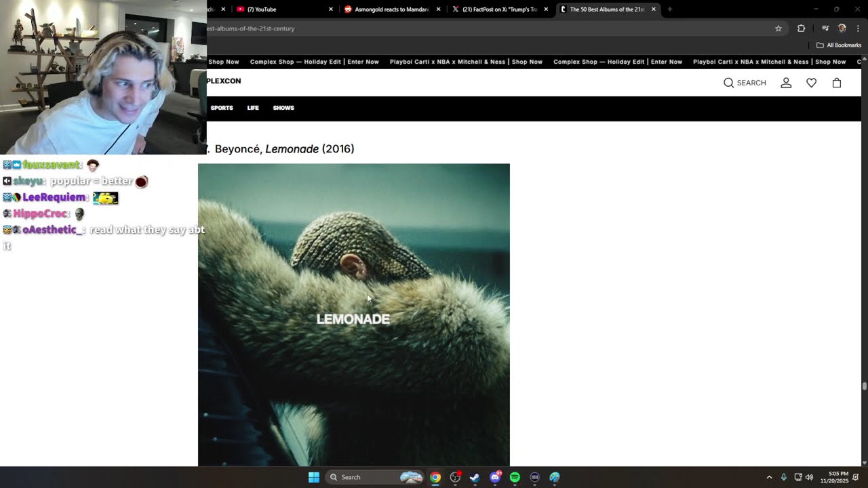Open Google Chrome from the taskbar

click(435, 477)
